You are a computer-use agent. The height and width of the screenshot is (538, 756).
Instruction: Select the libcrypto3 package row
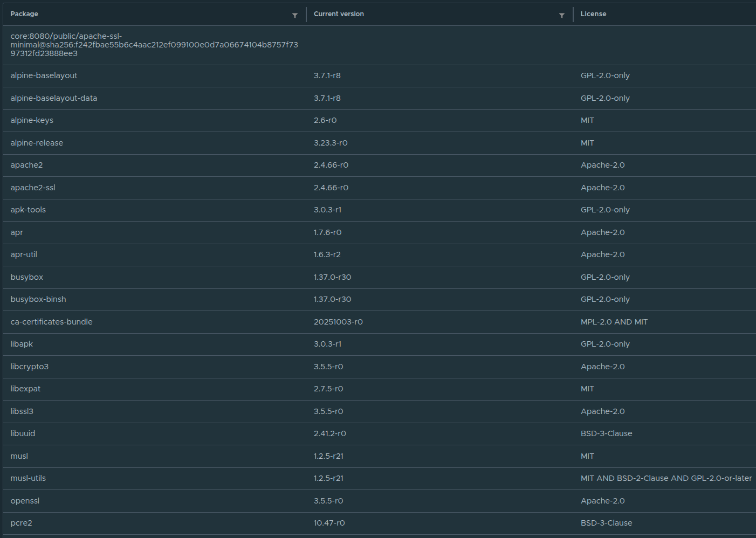click(30, 367)
